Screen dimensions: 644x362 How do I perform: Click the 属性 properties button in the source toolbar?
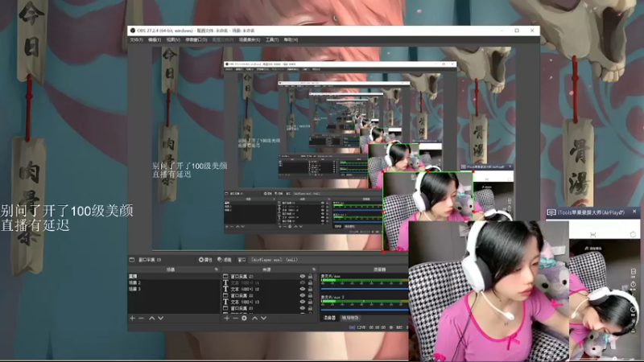coord(205,260)
